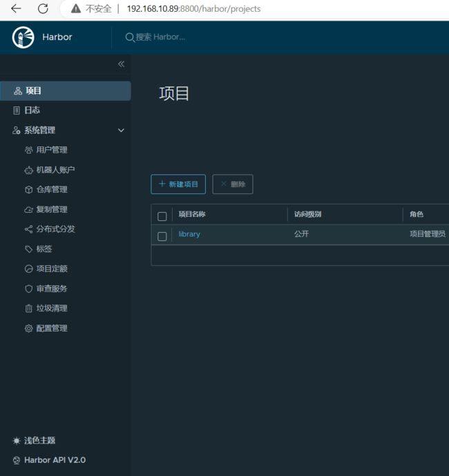Click the 复制管理 cloud icon
The width and height of the screenshot is (449, 476).
point(28,209)
